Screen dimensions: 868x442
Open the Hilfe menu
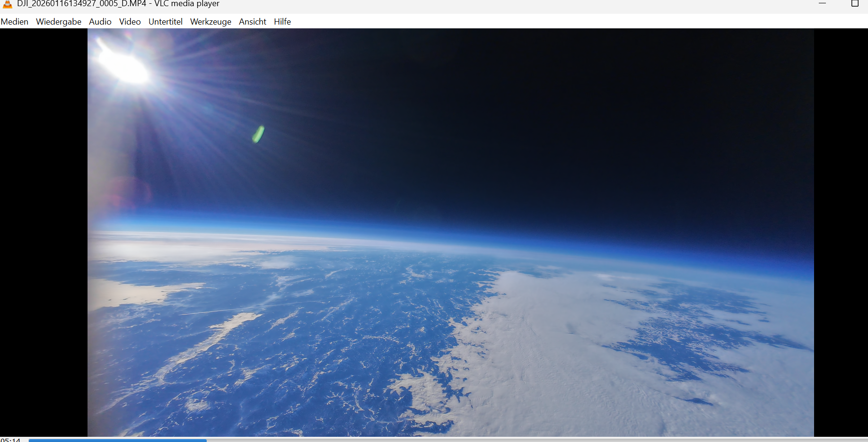(282, 22)
